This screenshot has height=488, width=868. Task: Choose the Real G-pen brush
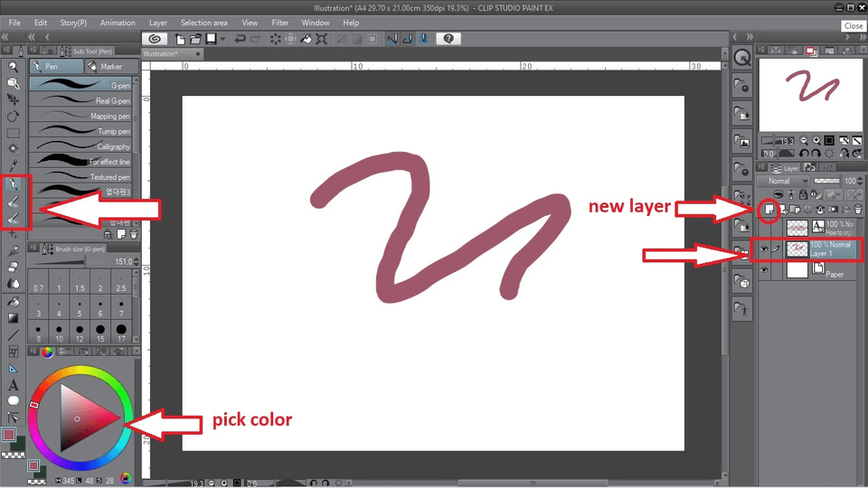(80, 100)
